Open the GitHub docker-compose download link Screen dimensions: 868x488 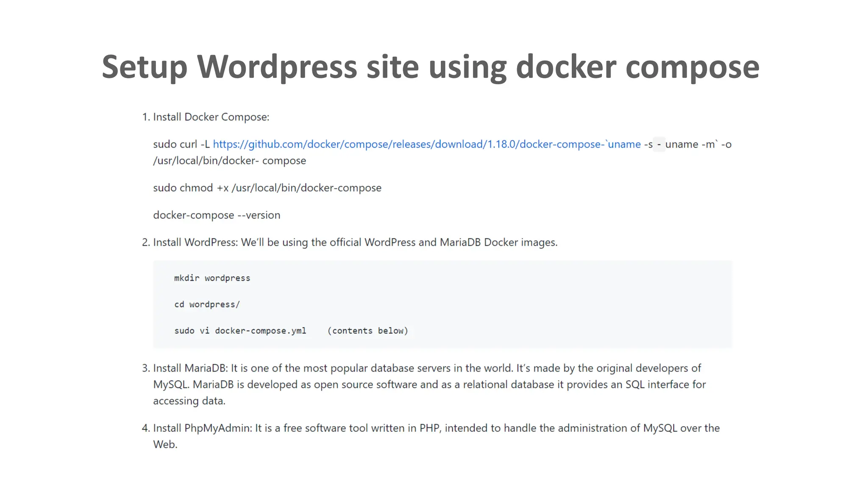click(x=426, y=144)
